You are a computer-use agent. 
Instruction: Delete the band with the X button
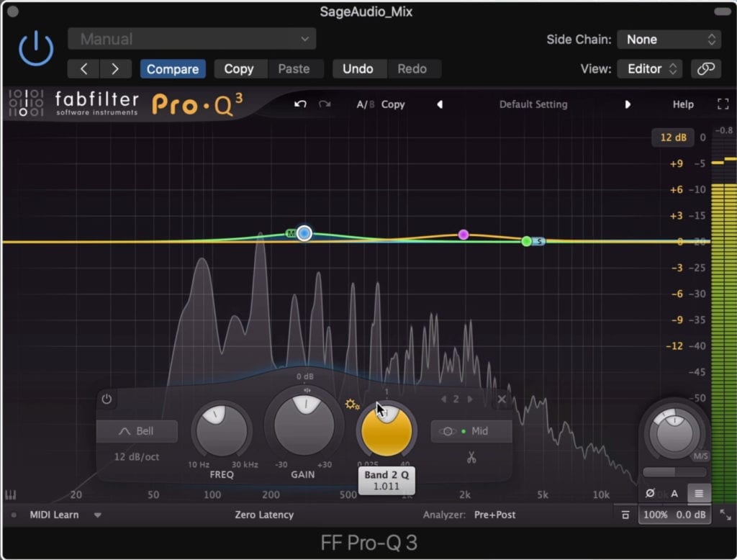point(502,399)
